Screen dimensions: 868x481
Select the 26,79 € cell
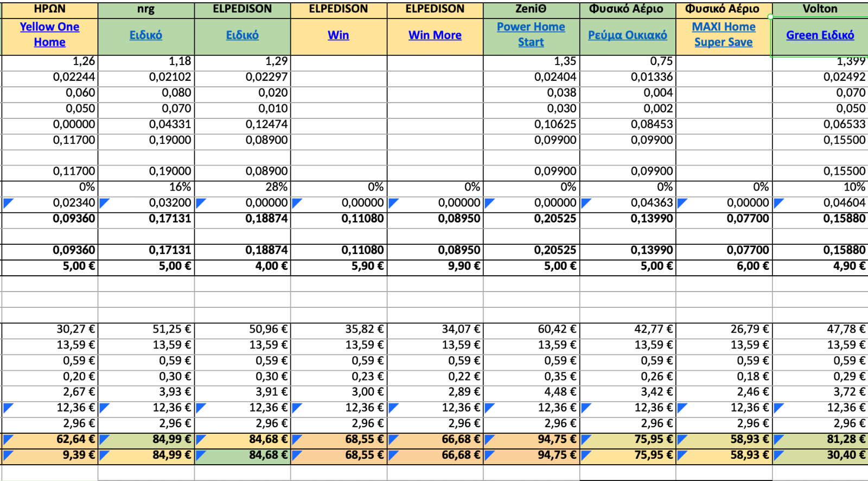point(724,330)
